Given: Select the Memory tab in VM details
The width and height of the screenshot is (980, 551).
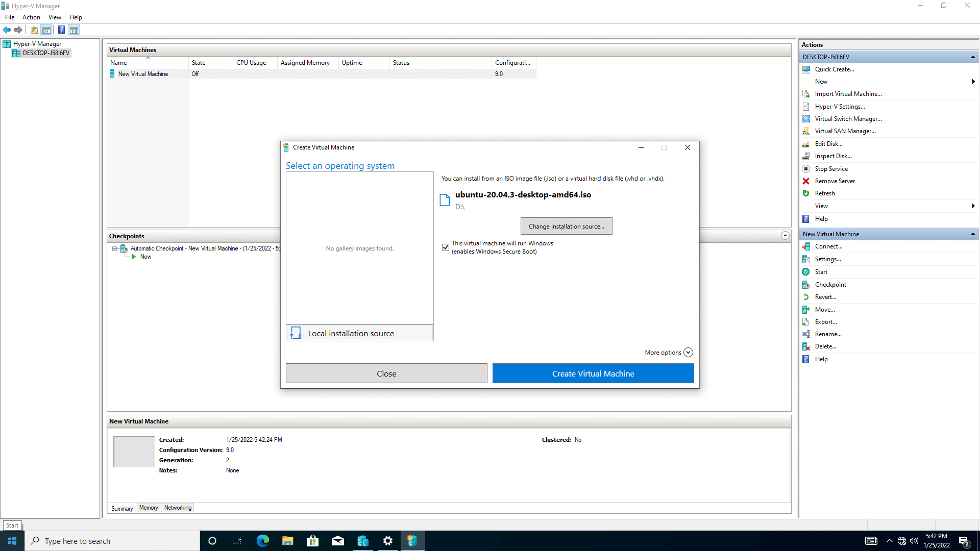Looking at the screenshot, I should click(149, 507).
